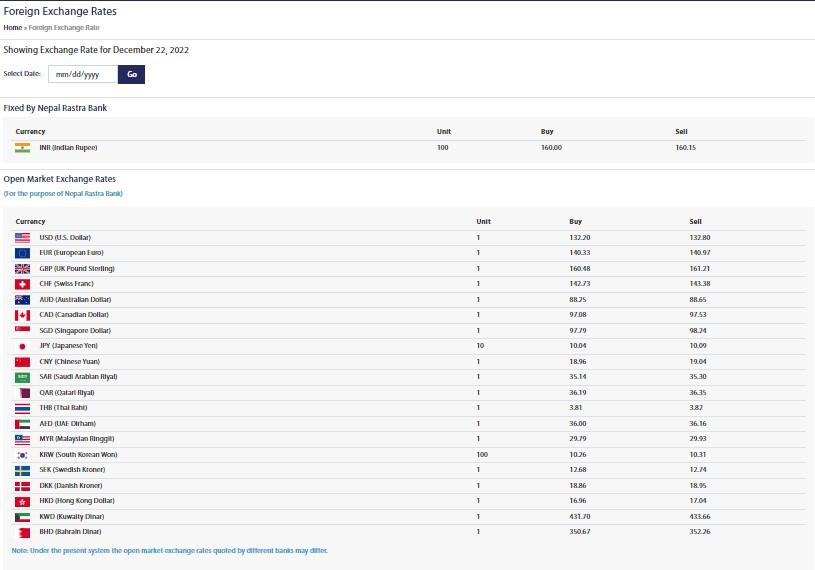Click the Canadian Dollar flag icon

coord(22,315)
